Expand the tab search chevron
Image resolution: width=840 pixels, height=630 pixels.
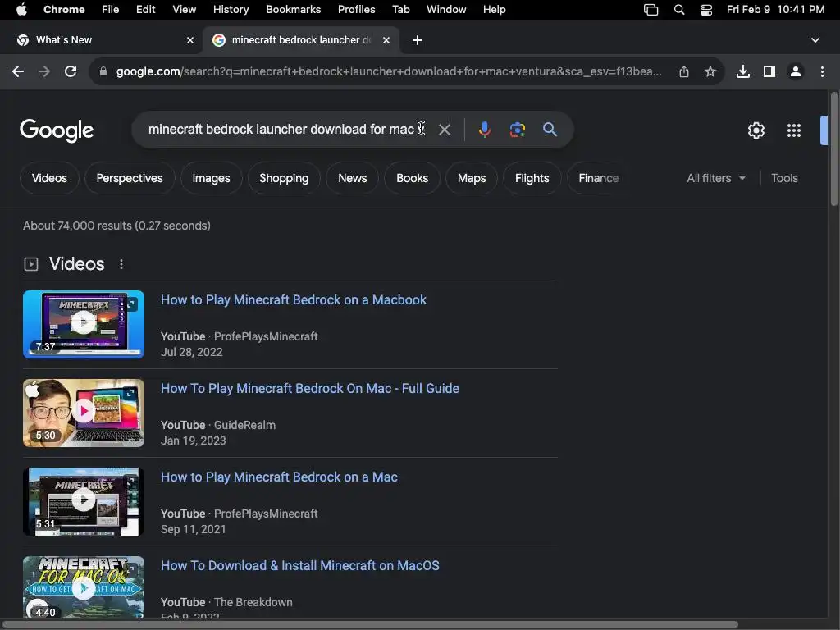click(x=815, y=40)
